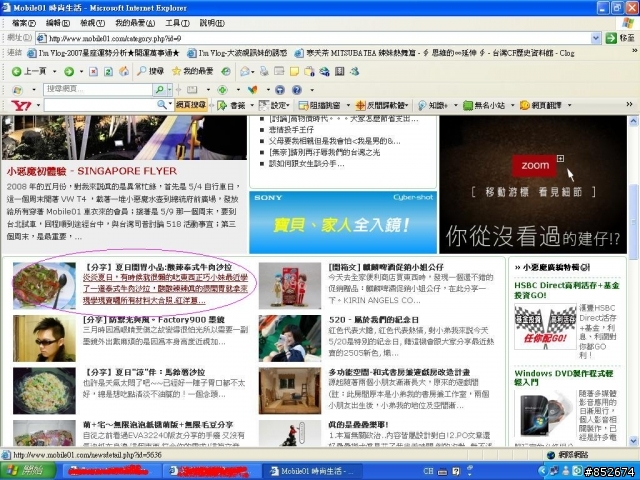Open the 說明 (Help) menu
The width and height of the screenshot is (640, 480).
click(x=212, y=23)
